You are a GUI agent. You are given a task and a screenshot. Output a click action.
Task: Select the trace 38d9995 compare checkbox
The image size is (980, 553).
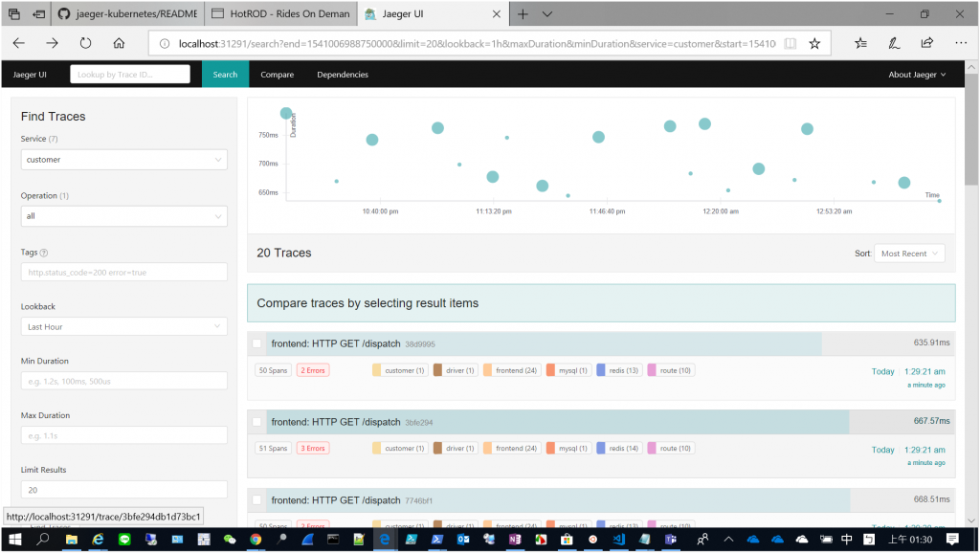[256, 343]
